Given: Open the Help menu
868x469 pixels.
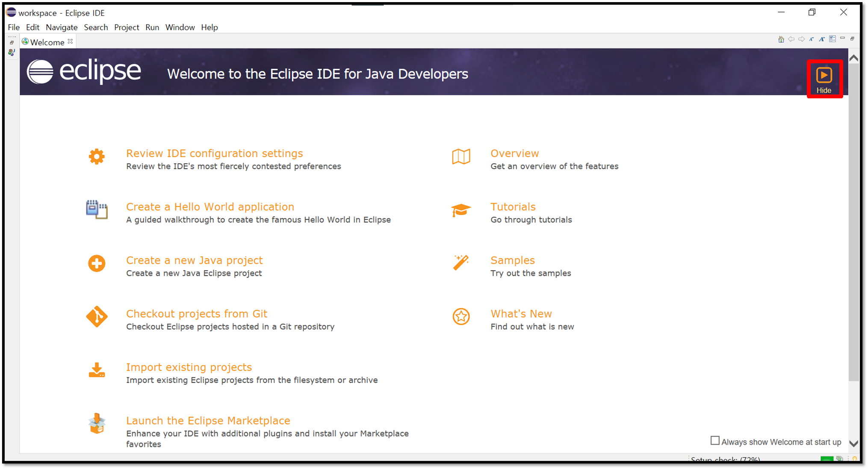Looking at the screenshot, I should pos(210,27).
